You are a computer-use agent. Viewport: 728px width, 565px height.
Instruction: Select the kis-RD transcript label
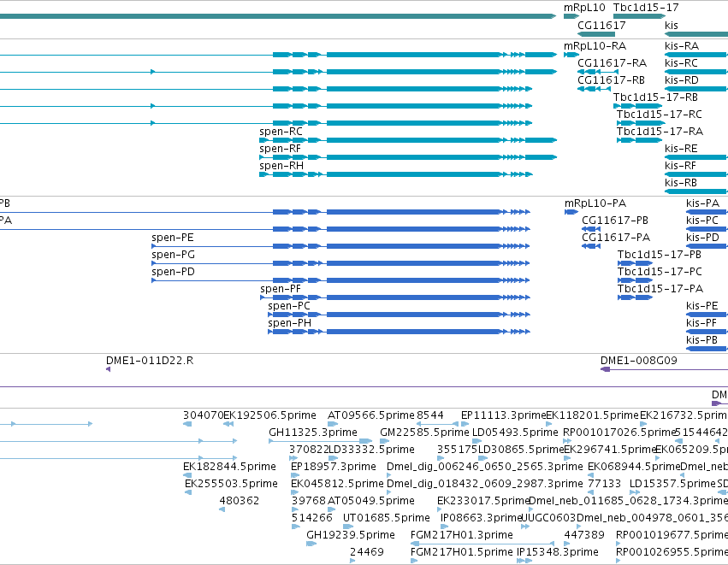[x=682, y=80]
